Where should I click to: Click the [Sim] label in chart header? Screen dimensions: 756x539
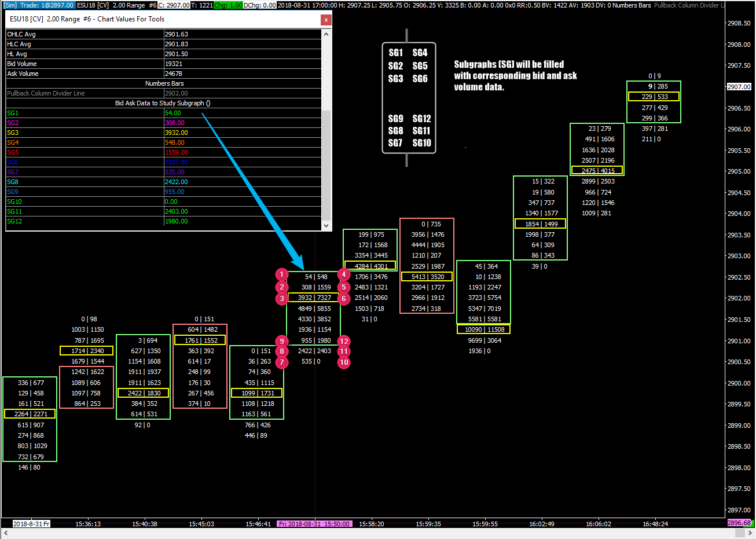pyautogui.click(x=10, y=5)
